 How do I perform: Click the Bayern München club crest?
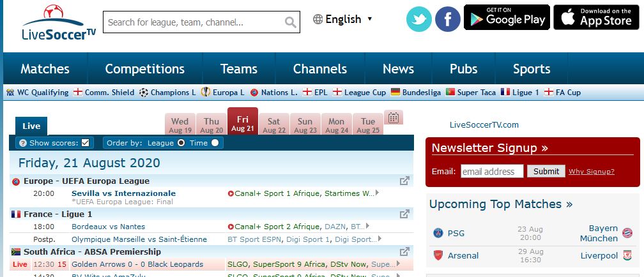click(x=627, y=233)
